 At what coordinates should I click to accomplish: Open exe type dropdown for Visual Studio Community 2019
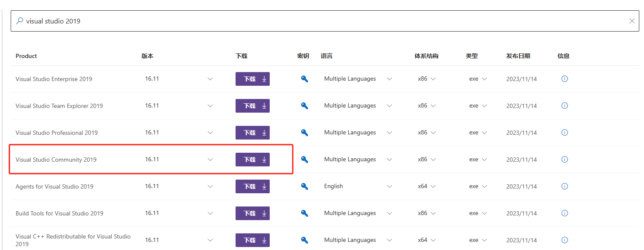[x=484, y=160]
